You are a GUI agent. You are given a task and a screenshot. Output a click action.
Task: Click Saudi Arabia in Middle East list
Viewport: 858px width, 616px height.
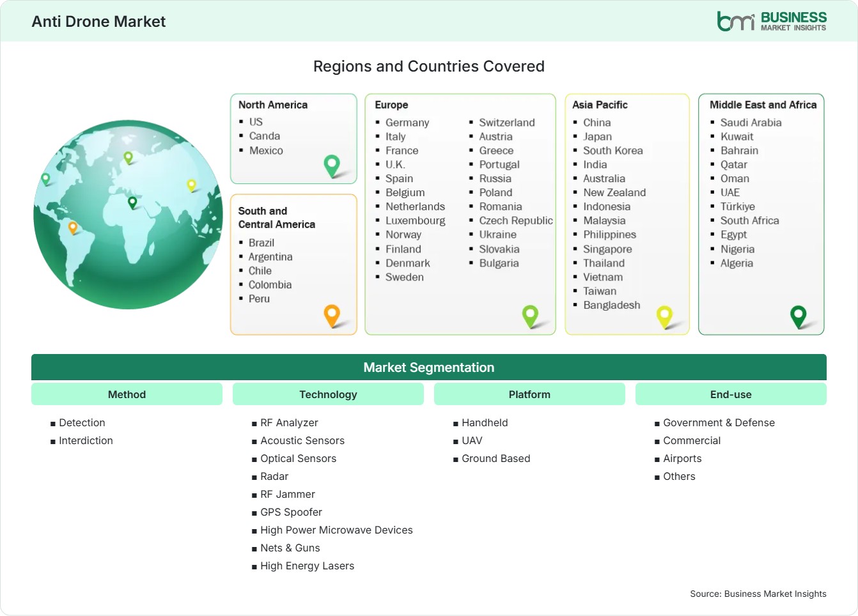751,123
